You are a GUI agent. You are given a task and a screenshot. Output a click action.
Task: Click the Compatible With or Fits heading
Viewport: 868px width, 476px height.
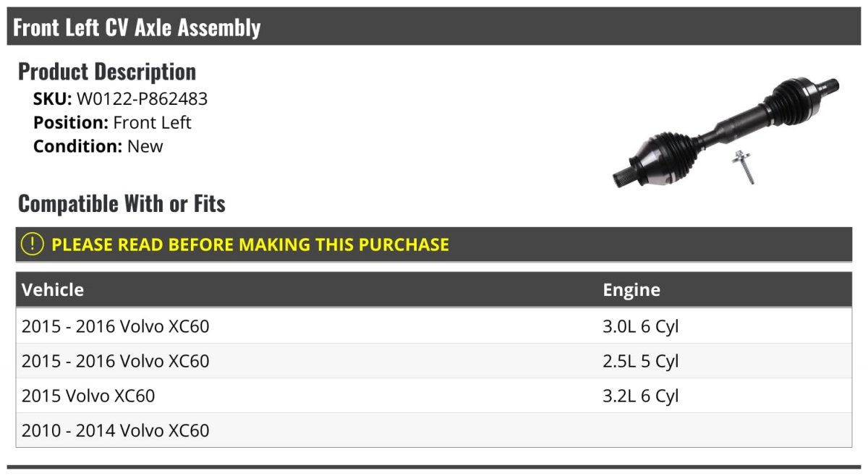click(122, 204)
